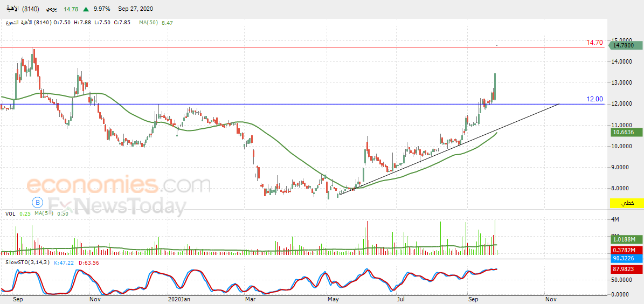This screenshot has height=304, width=644.
Task: Click the red 0.3782M volume tag
Action: (627, 250)
